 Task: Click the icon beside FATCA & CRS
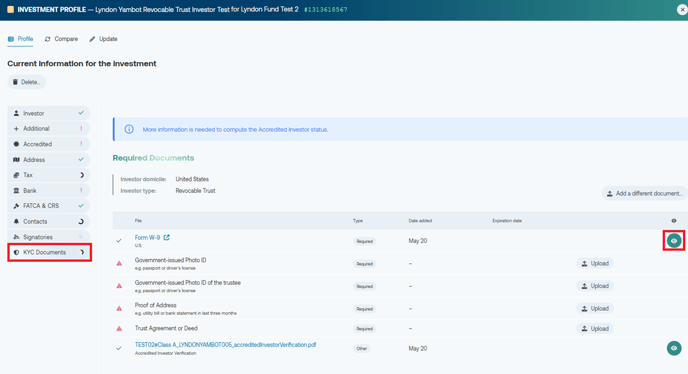(x=16, y=206)
